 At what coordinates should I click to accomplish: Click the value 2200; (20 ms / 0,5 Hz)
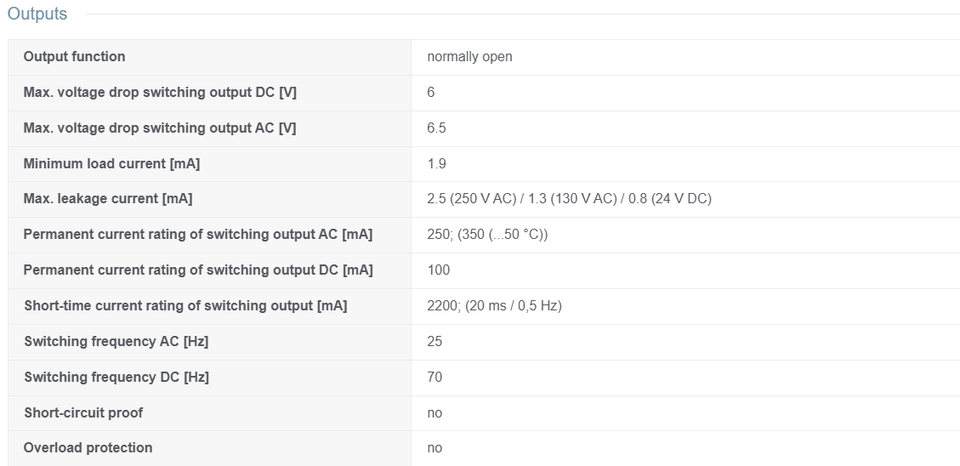click(494, 306)
